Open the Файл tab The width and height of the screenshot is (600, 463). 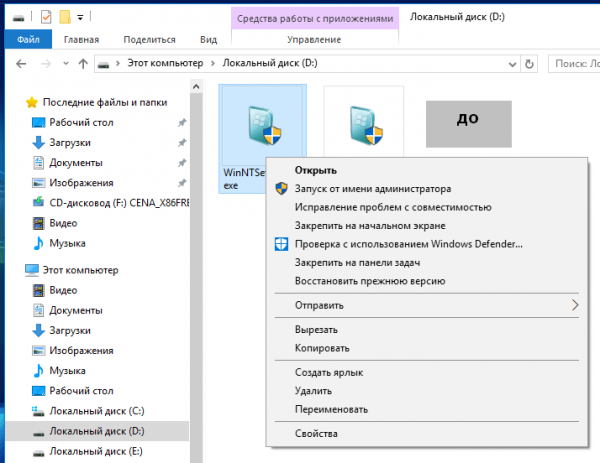point(28,39)
